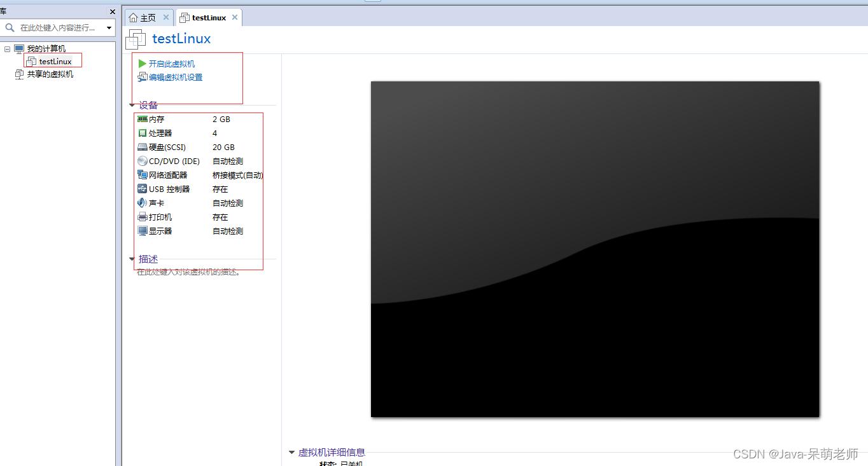Collapse the 虚拟机详细信息 section
The height and width of the screenshot is (466, 868).
(291, 452)
